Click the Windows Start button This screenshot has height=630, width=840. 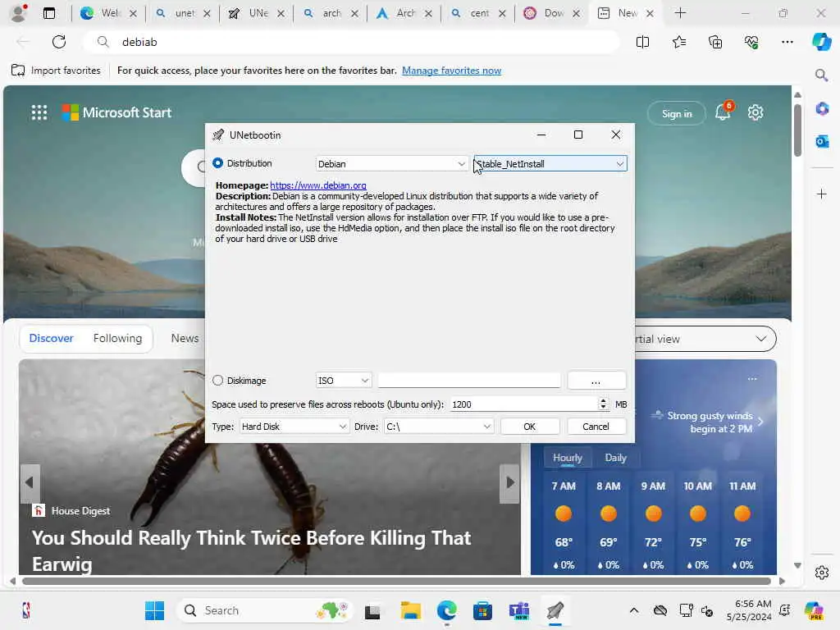(154, 610)
